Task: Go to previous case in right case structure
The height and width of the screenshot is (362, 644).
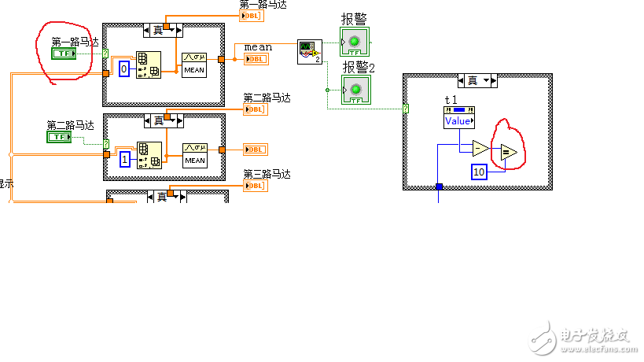Action: pos(462,80)
